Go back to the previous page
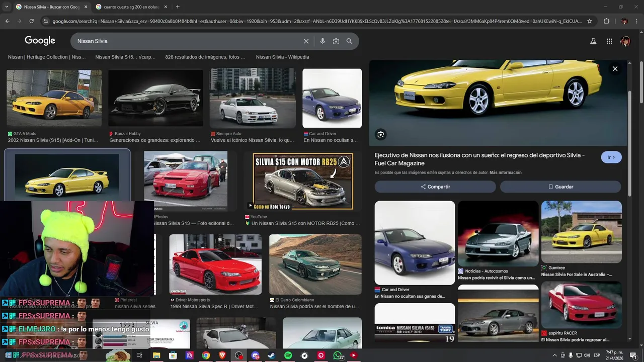This screenshot has height=362, width=644. click(x=8, y=21)
